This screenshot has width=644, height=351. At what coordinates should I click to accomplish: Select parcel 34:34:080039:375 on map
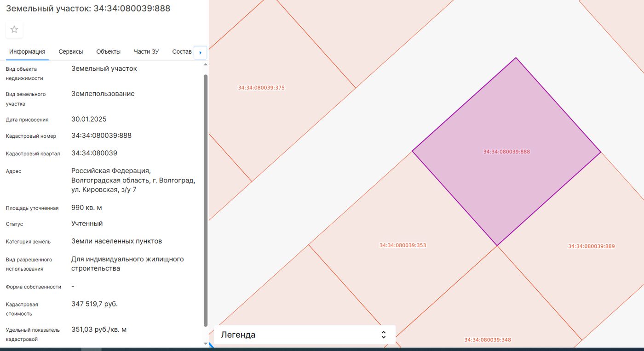pyautogui.click(x=261, y=88)
